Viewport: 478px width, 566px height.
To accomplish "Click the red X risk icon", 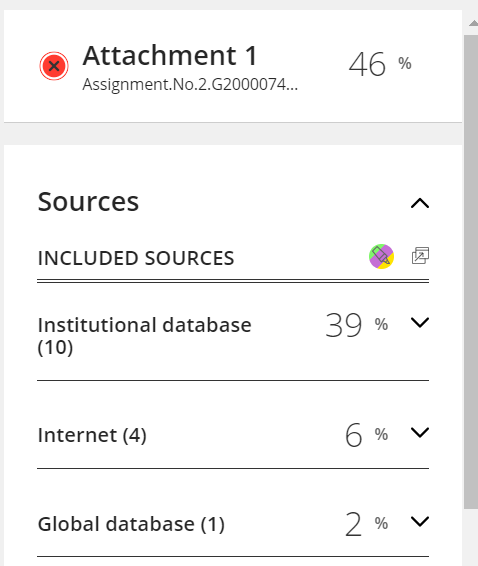I will click(54, 66).
